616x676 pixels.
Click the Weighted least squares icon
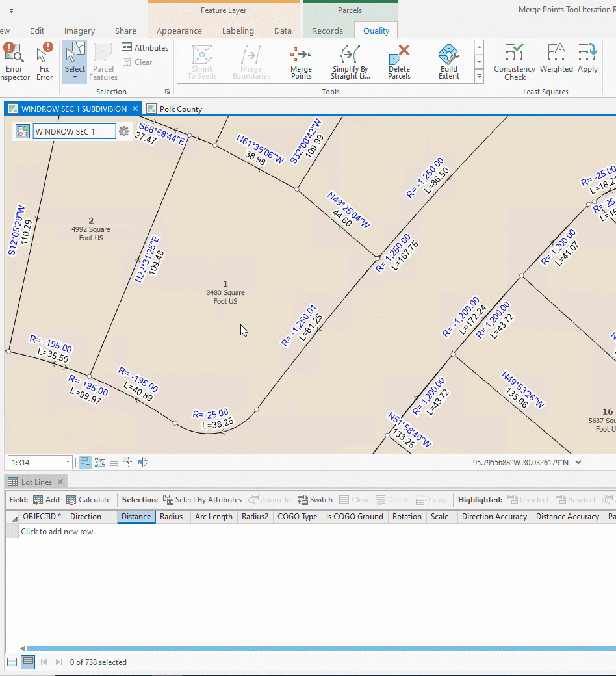pos(556,60)
